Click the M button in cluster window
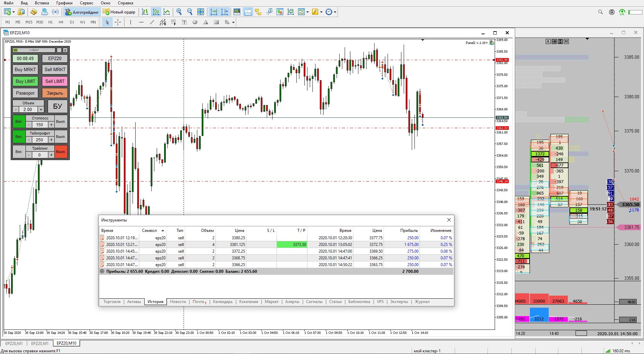The height and width of the screenshot is (354, 644). (x=566, y=42)
